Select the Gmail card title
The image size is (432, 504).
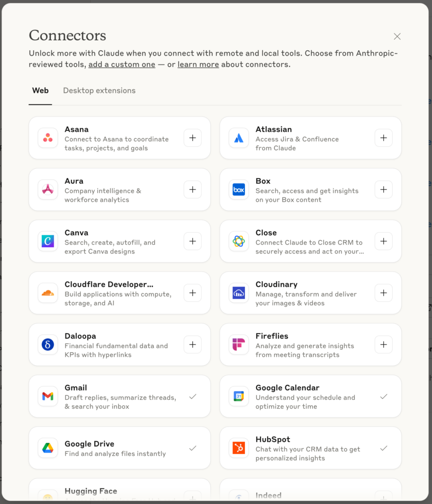tap(76, 388)
